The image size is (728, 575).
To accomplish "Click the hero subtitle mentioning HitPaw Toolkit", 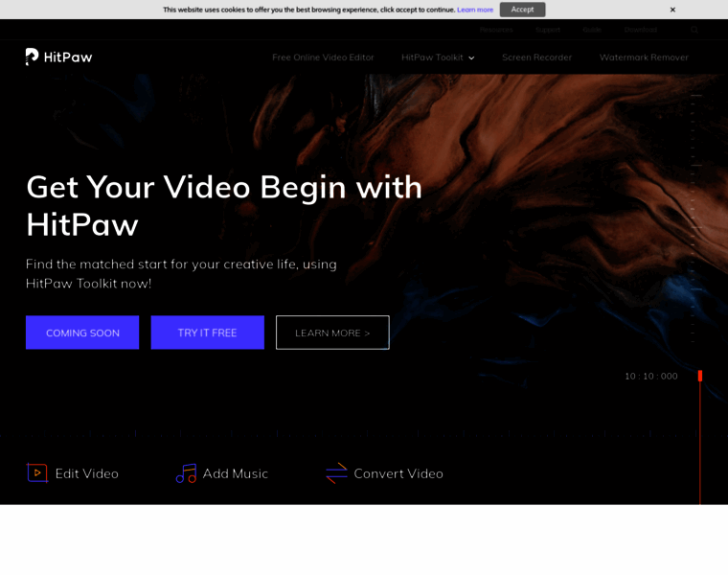I will [181, 273].
